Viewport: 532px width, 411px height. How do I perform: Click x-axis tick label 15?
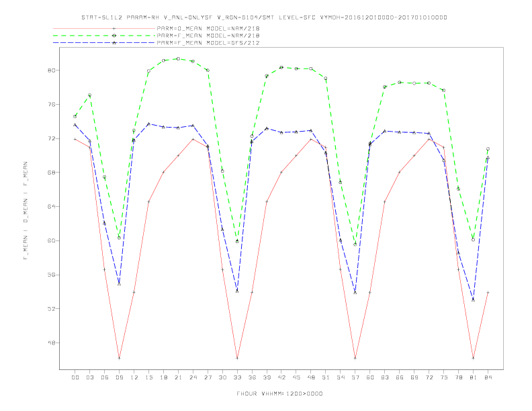(148, 377)
